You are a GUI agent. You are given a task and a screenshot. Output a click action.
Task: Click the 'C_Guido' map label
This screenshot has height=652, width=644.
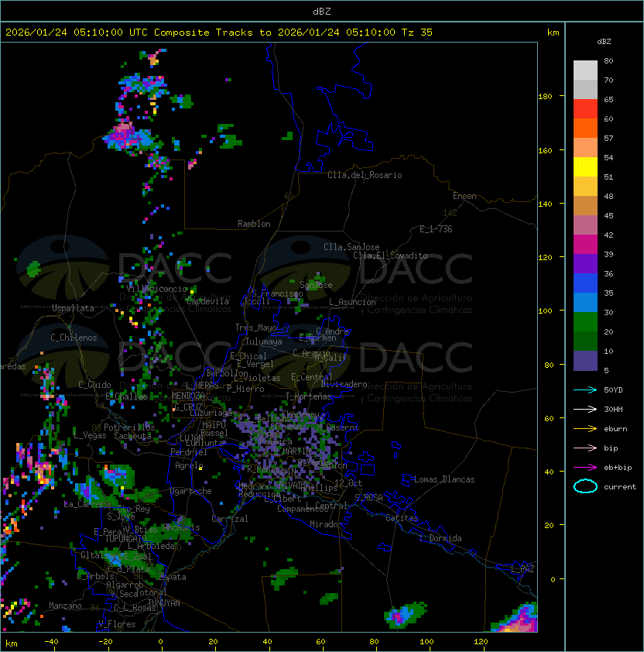(x=94, y=385)
